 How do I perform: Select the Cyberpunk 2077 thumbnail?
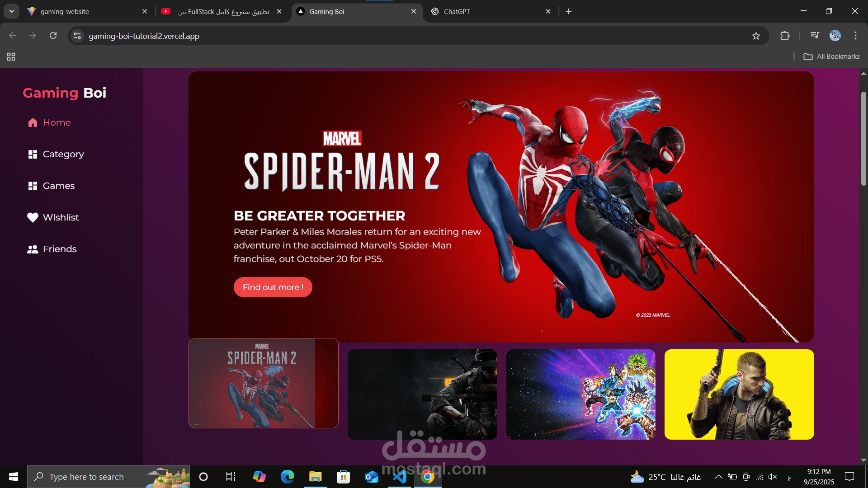click(x=739, y=394)
